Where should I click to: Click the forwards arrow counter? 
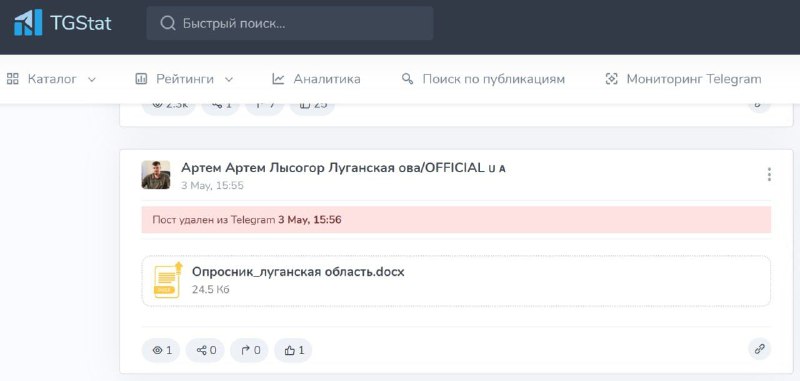pyautogui.click(x=249, y=350)
